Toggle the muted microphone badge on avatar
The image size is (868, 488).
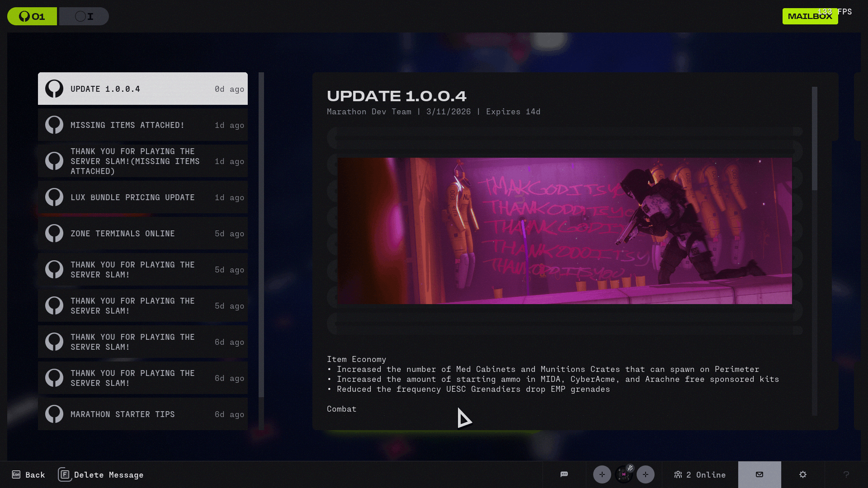[630, 468]
